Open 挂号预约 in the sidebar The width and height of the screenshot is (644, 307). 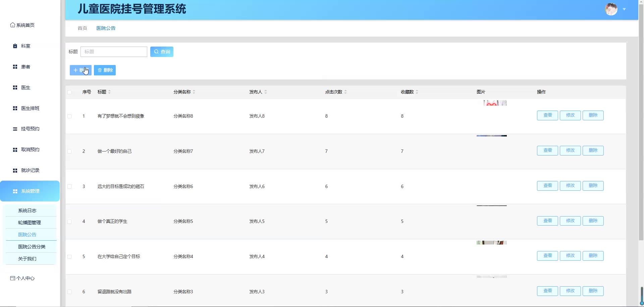coord(30,129)
